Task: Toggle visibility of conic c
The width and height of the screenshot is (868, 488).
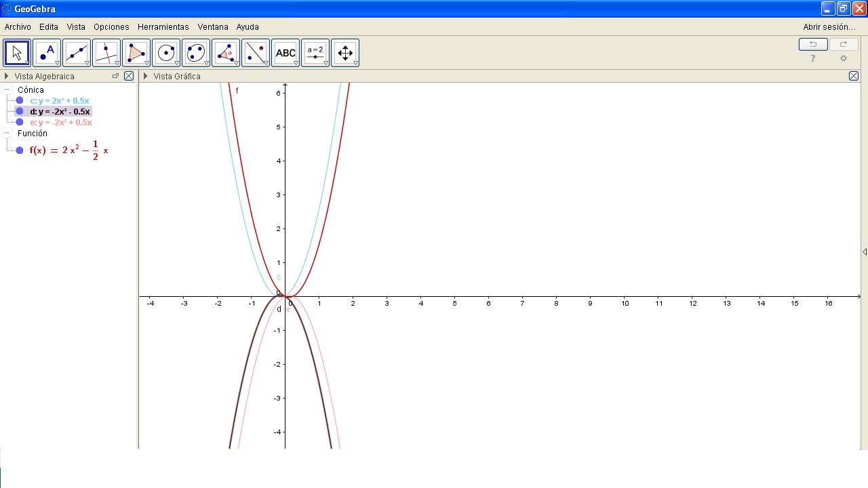Action: point(20,100)
